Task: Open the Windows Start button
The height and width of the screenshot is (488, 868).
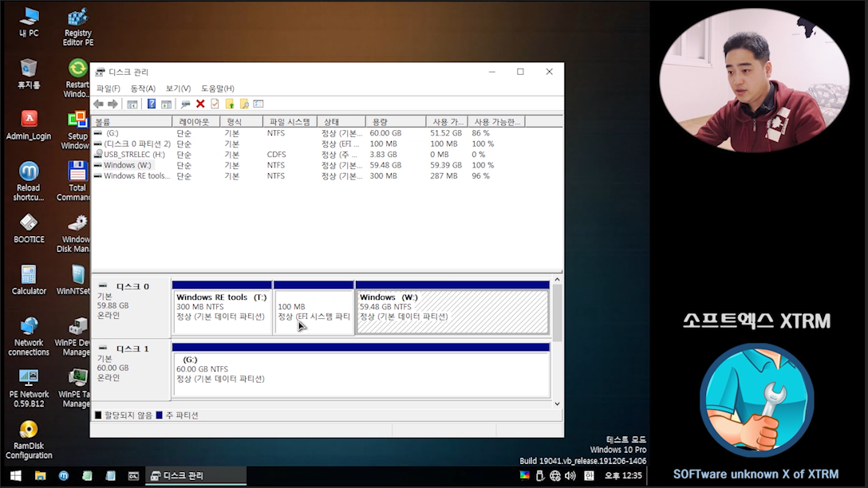Action: pos(15,476)
